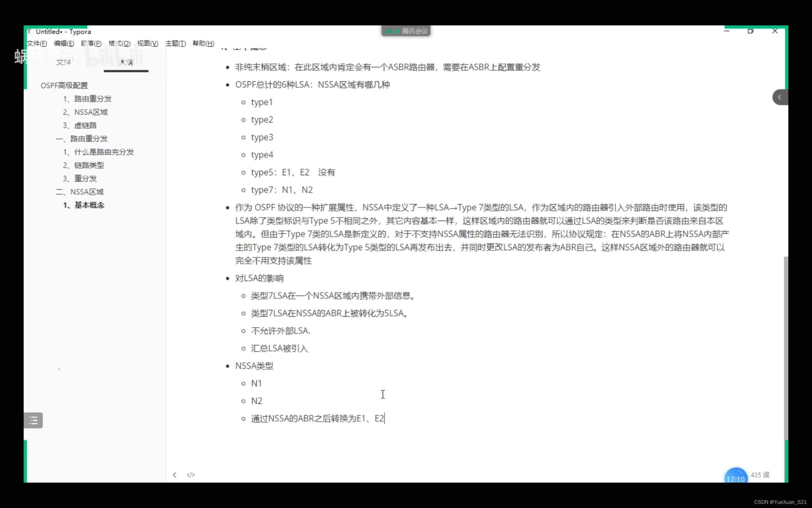Image resolution: width=812 pixels, height=508 pixels.
Task: Jump to outline item OSPF高级配置
Action: click(64, 85)
